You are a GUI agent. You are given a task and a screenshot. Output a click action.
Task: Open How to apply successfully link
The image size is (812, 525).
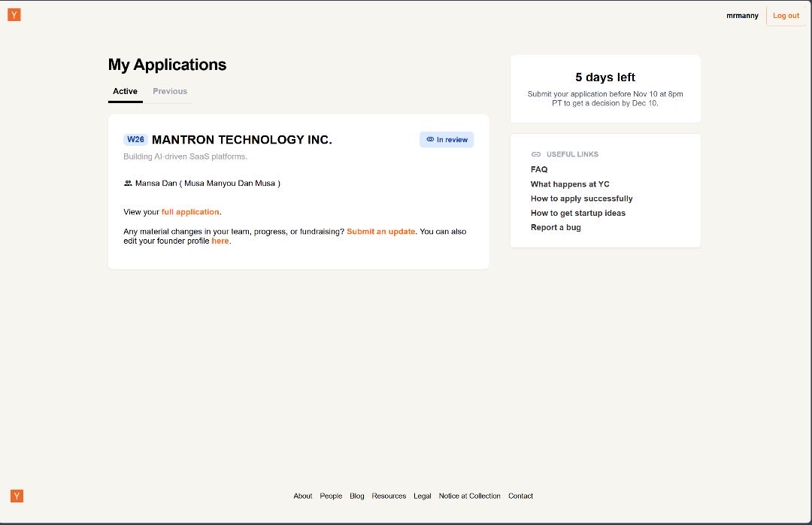tap(581, 199)
